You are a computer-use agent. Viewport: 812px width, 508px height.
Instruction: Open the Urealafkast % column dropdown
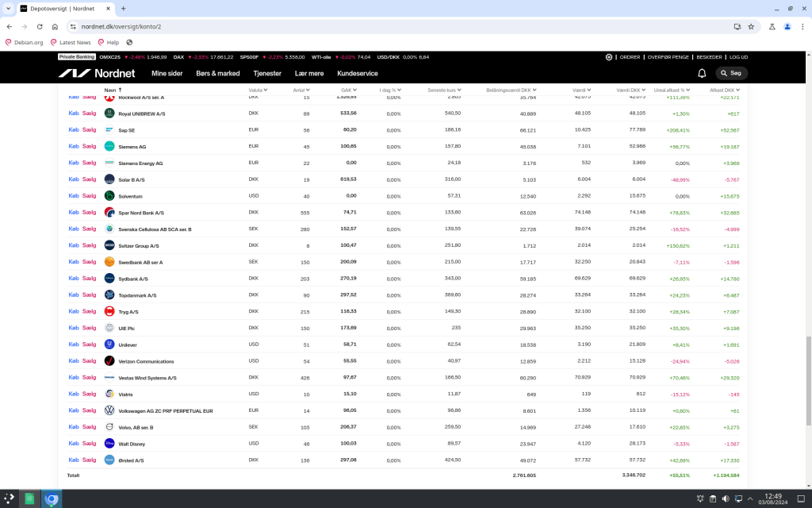pyautogui.click(x=671, y=90)
